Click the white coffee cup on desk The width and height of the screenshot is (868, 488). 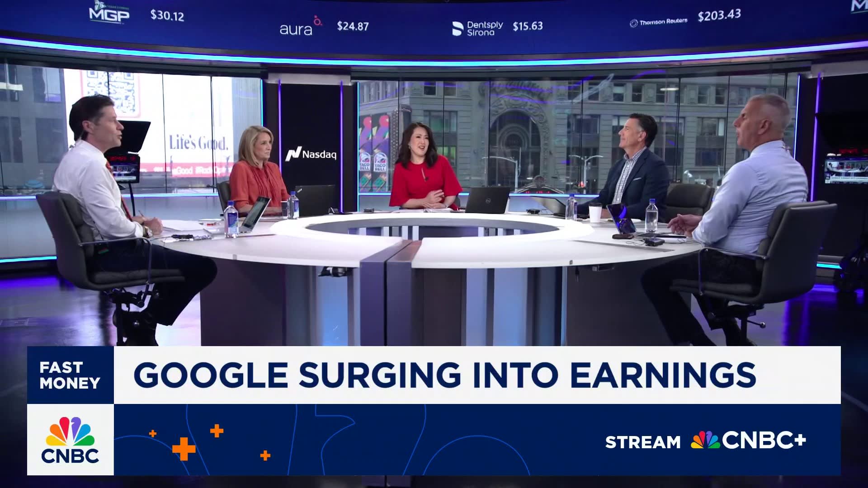click(595, 212)
